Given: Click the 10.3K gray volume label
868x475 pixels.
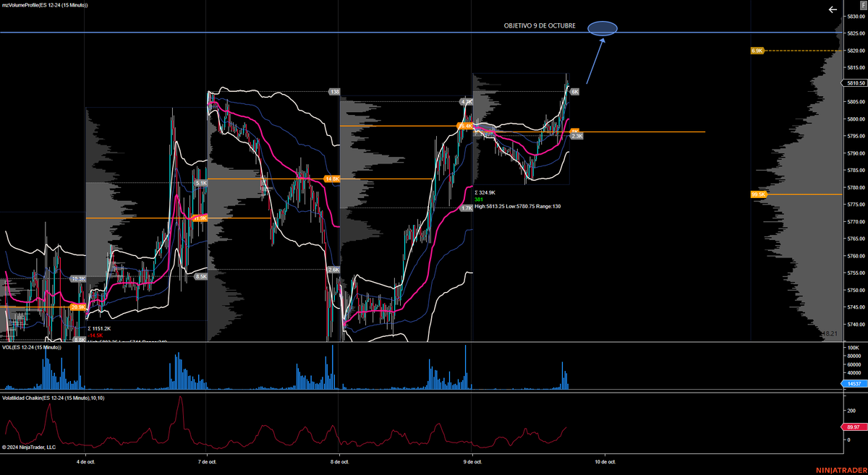Looking at the screenshot, I should 78,278.
